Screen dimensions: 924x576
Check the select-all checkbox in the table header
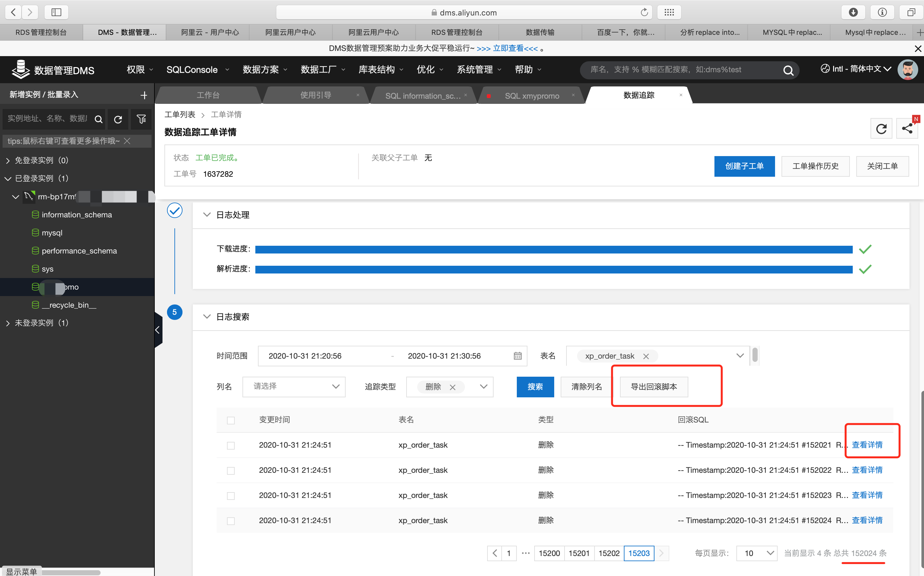pos(231,420)
